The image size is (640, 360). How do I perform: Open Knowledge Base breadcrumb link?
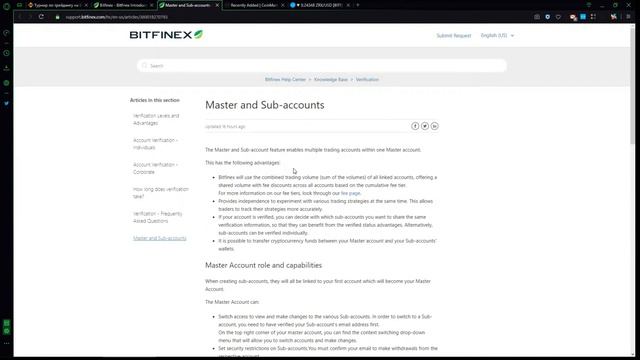(x=331, y=80)
